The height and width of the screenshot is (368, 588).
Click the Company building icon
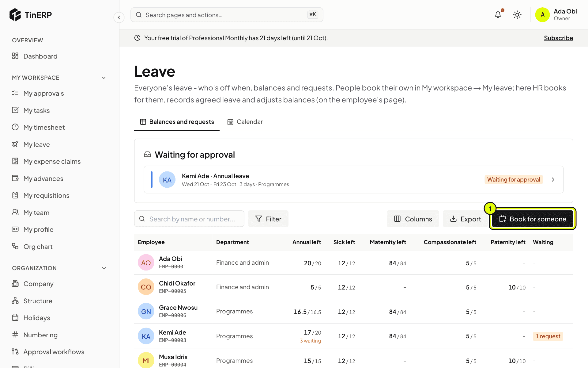15,283
